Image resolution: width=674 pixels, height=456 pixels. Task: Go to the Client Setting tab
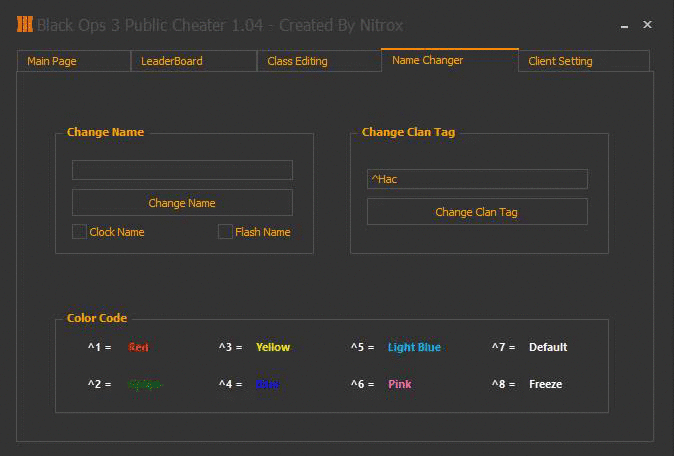[584, 61]
